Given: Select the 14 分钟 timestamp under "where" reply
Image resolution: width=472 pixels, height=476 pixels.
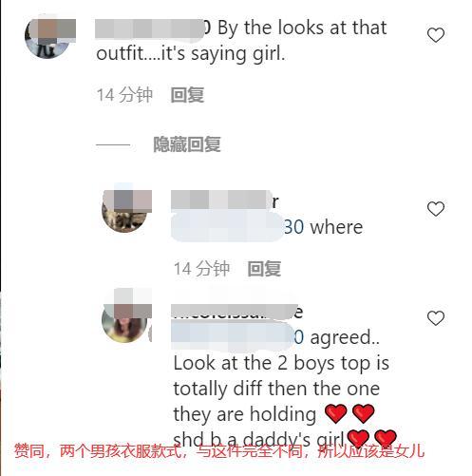Looking at the screenshot, I should [201, 269].
